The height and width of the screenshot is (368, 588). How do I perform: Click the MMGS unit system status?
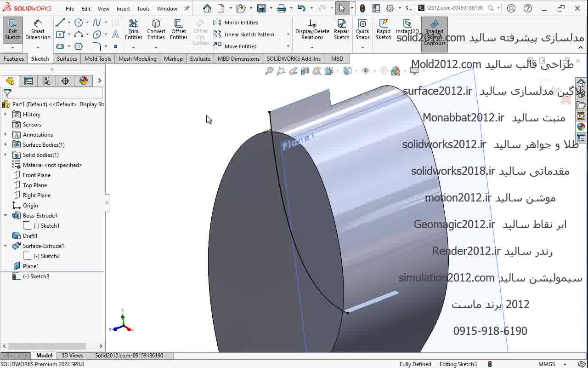point(547,364)
